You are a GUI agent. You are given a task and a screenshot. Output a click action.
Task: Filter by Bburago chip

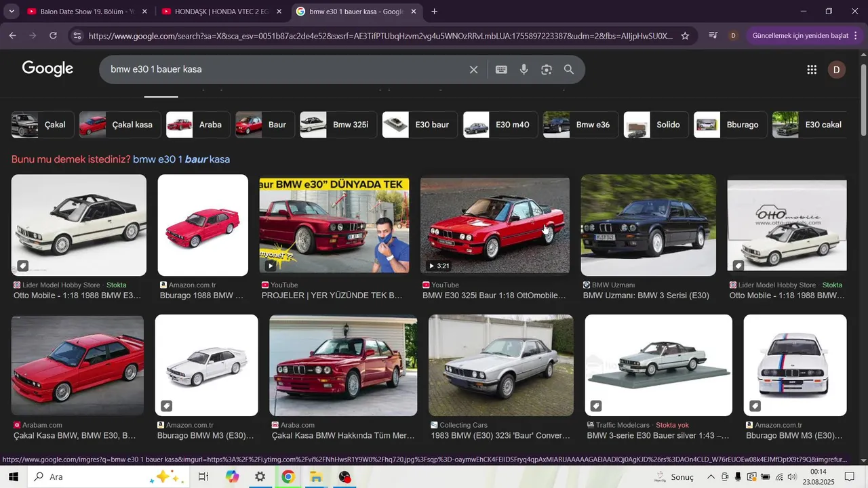(x=731, y=125)
